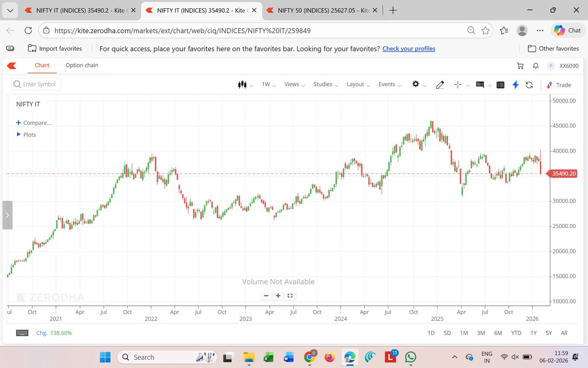Select the 5Y range
The width and height of the screenshot is (588, 368).
coord(549,333)
